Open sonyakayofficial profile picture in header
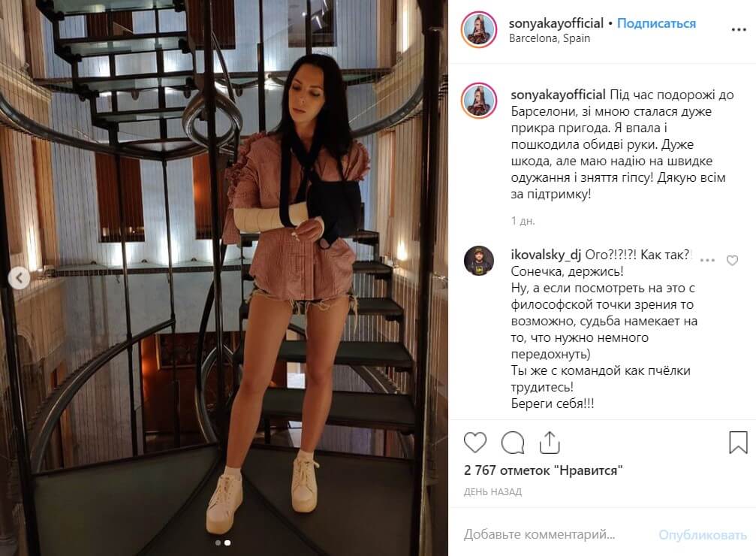 pos(479,30)
